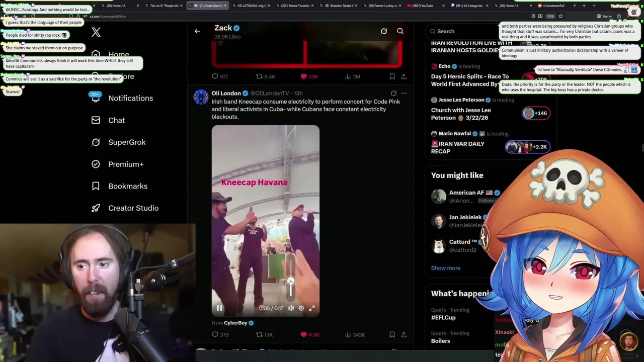This screenshot has height=362, width=644.
Task: Open Home in the X sidebar
Action: [x=119, y=55]
